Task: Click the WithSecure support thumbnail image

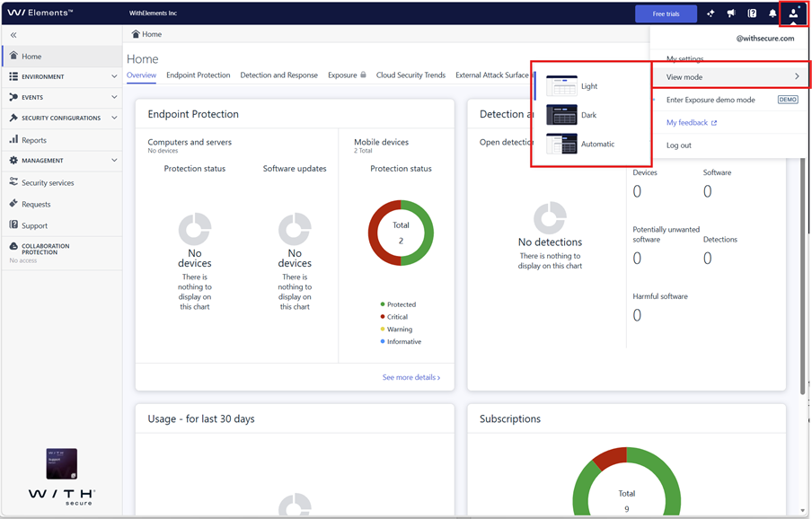Action: click(x=62, y=463)
